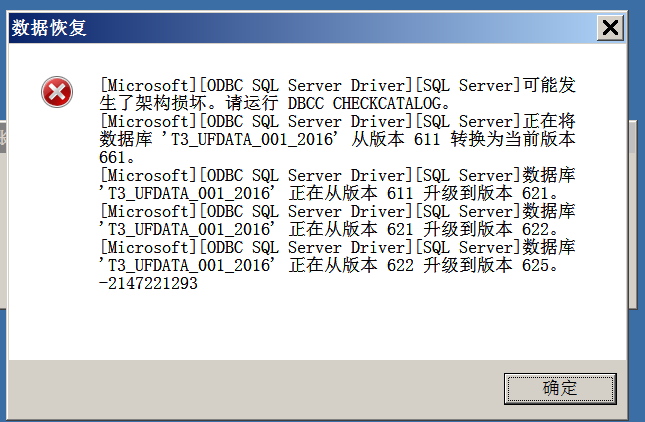Confirm the error with the 确定 button
645x422 pixels.
[x=560, y=388]
